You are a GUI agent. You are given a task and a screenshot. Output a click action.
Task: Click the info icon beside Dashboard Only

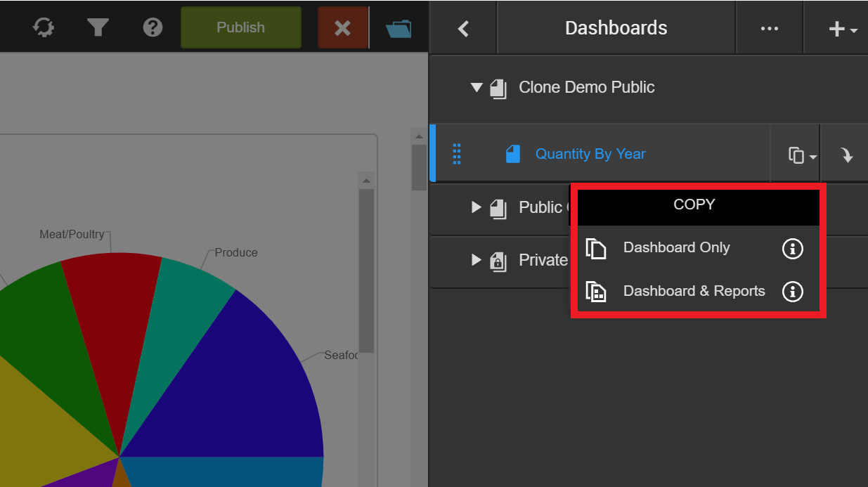pyautogui.click(x=792, y=248)
